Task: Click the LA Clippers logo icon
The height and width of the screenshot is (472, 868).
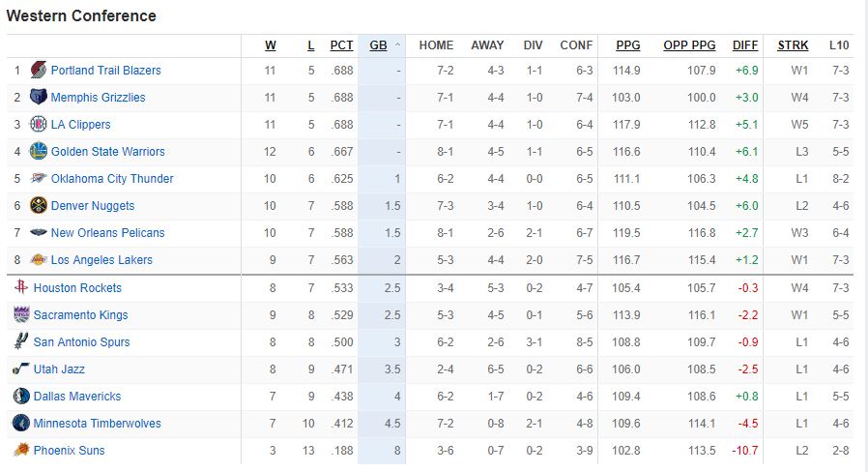Action: pos(39,125)
